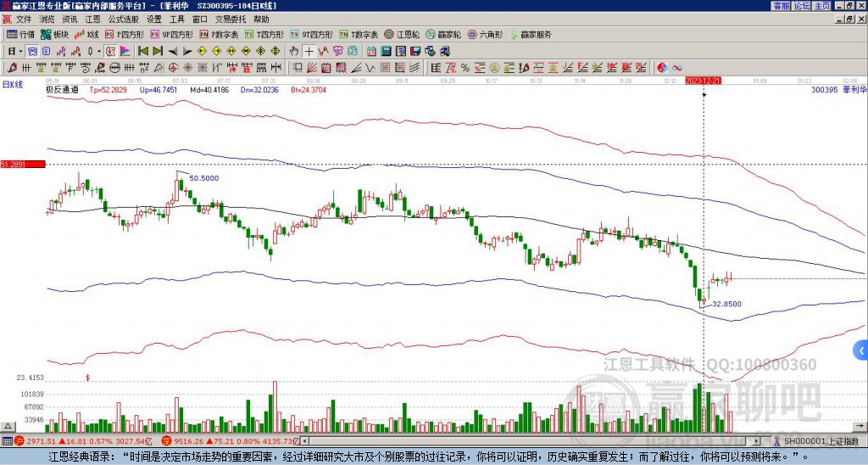Open the 六角形 hexagon tool
The image size is (868, 465).
[x=486, y=34]
